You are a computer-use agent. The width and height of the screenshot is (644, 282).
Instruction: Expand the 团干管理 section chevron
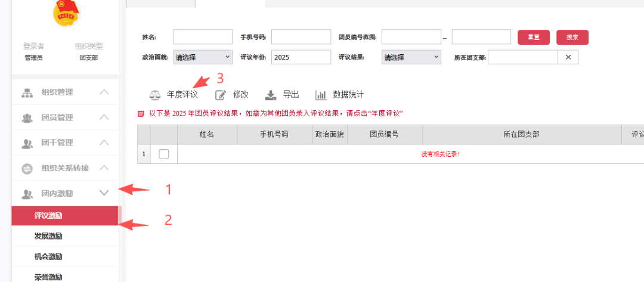tap(104, 143)
